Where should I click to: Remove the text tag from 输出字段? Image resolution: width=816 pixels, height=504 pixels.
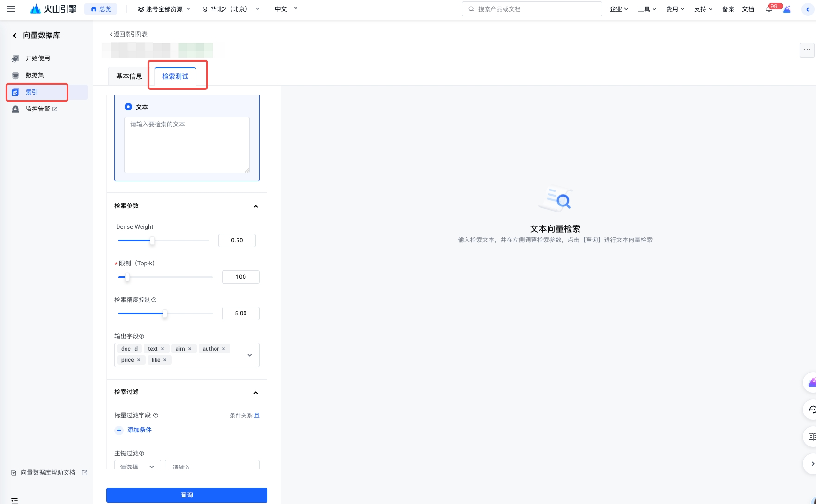[x=163, y=349]
